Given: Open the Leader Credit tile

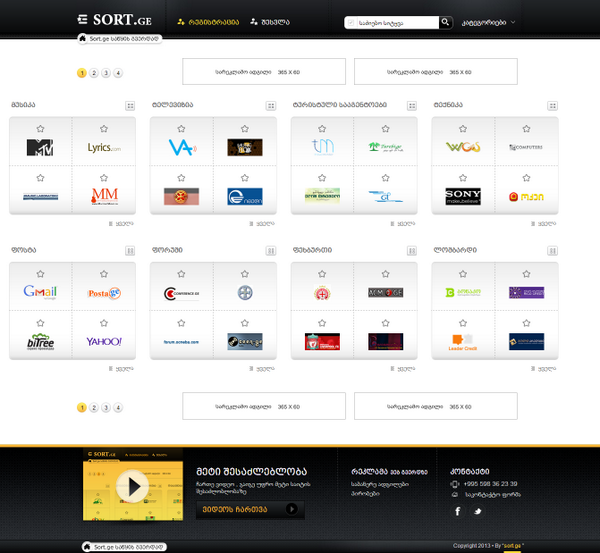Looking at the screenshot, I should (x=463, y=342).
